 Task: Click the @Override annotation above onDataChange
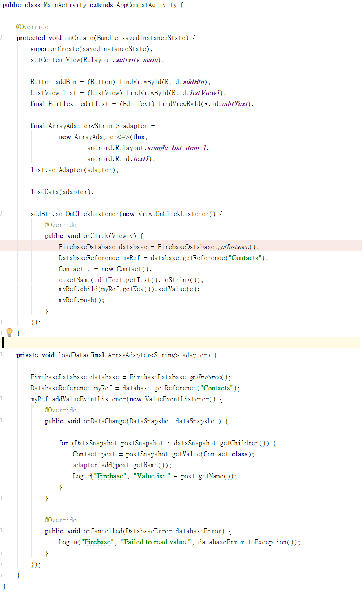point(60,410)
